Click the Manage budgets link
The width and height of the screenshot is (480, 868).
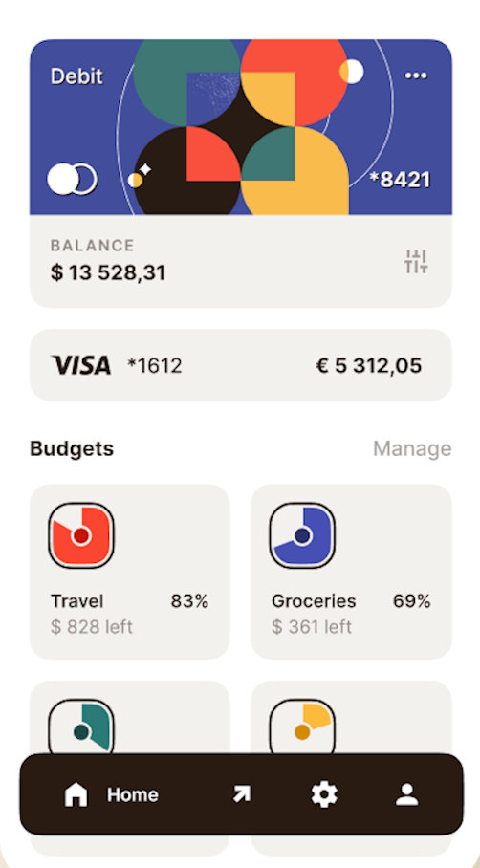point(412,448)
